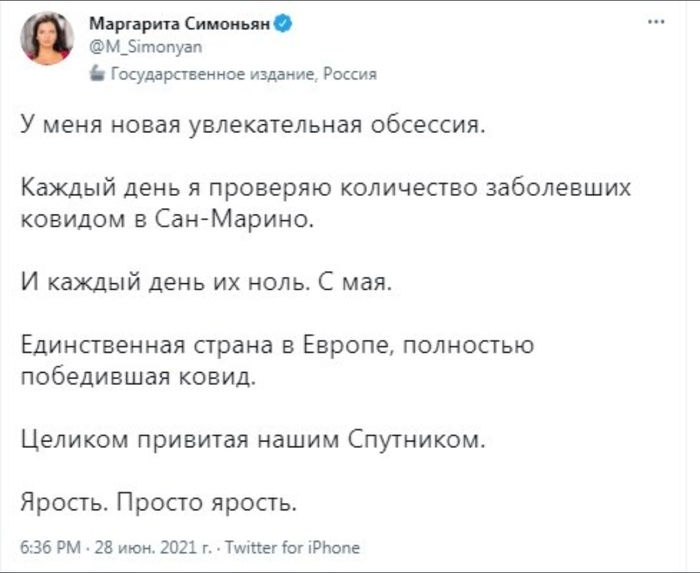Click the blue verified badge
The image size is (700, 573).
click(283, 23)
